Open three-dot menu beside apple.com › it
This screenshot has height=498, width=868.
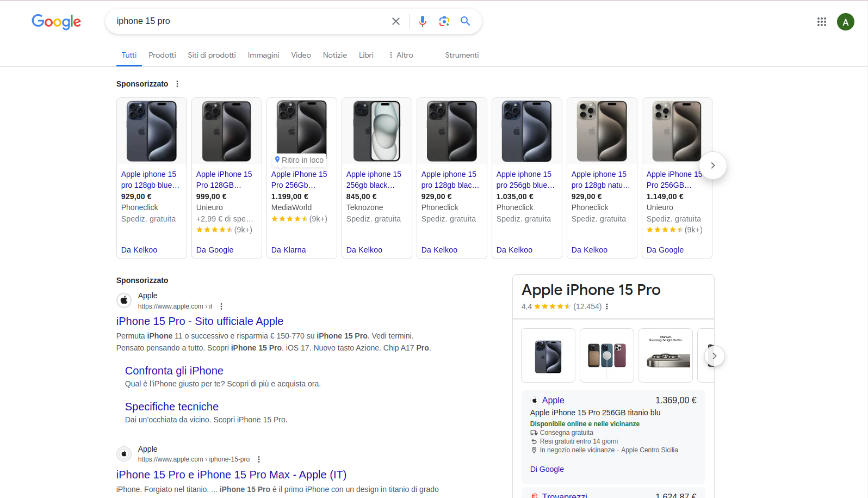tap(221, 306)
